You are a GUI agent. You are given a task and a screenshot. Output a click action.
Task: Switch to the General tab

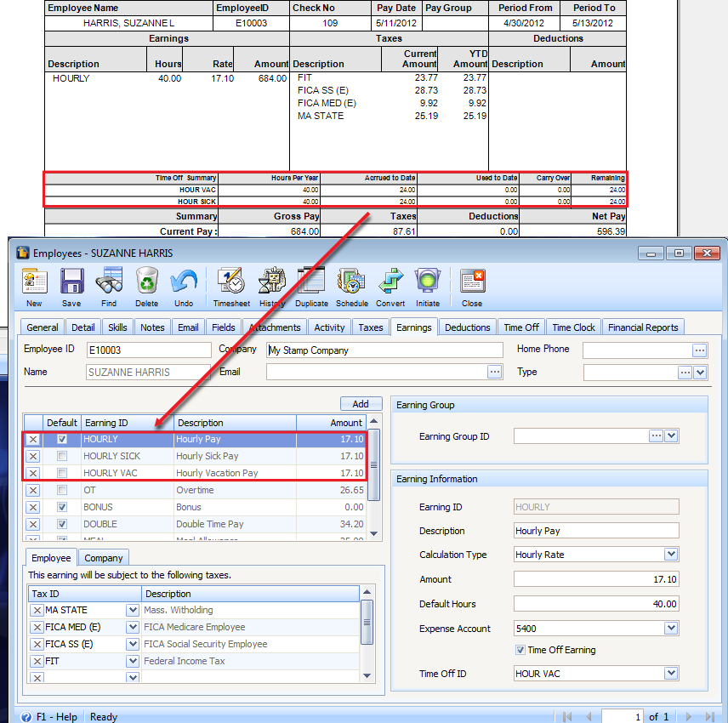(x=43, y=327)
